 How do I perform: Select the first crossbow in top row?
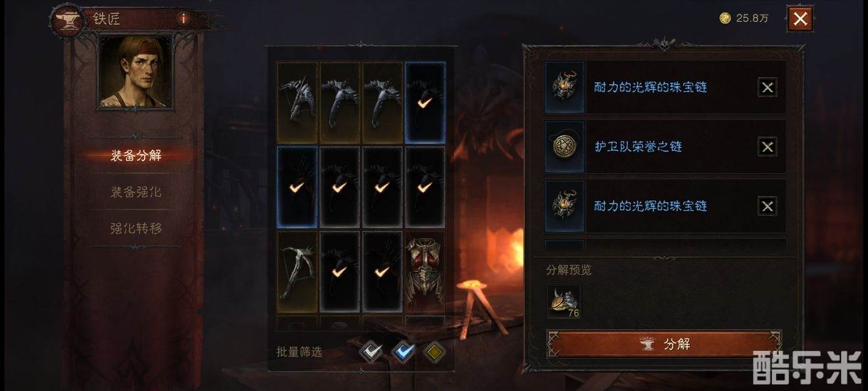click(x=297, y=102)
